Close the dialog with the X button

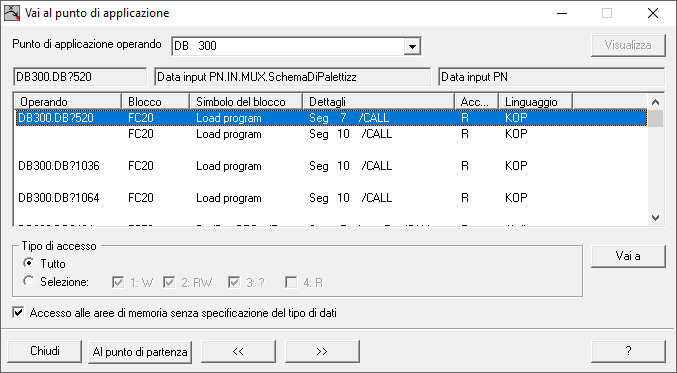point(653,13)
